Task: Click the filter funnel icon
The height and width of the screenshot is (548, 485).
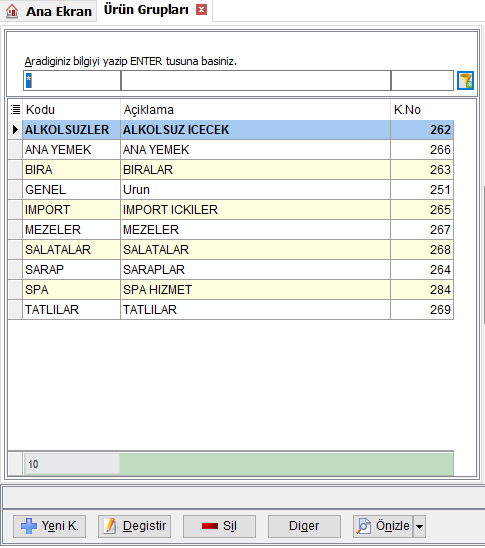Action: [x=465, y=81]
